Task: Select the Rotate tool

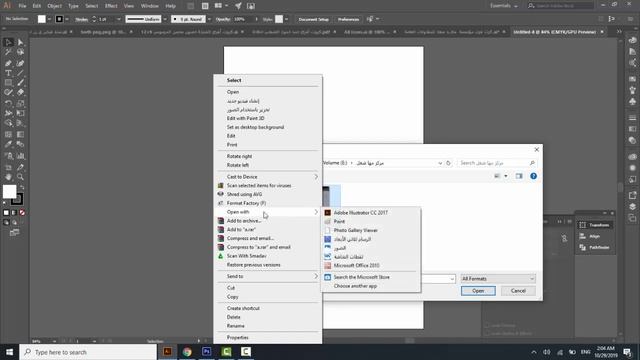Action: (x=8, y=103)
